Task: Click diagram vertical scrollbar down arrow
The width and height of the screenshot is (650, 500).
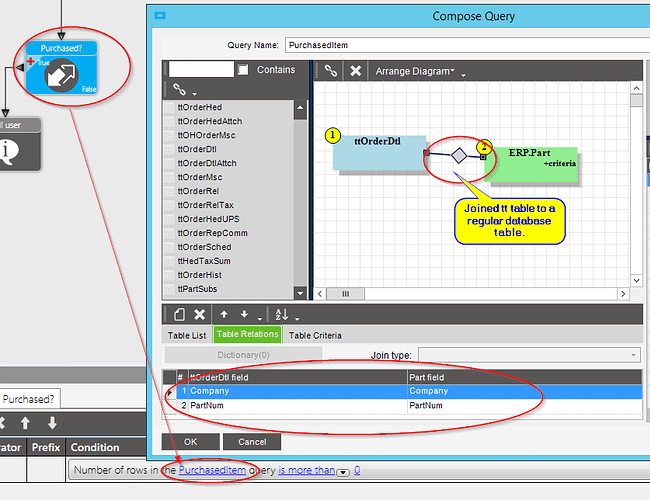Action: click(636, 280)
